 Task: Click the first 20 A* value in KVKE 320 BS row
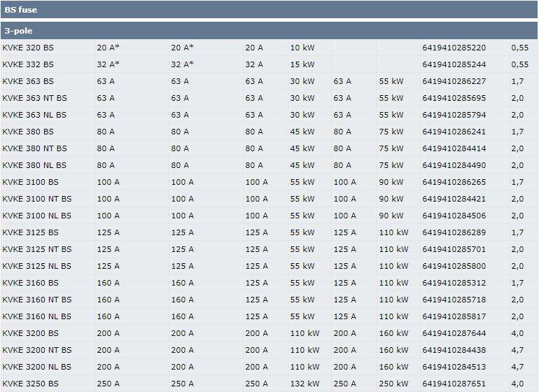108,48
